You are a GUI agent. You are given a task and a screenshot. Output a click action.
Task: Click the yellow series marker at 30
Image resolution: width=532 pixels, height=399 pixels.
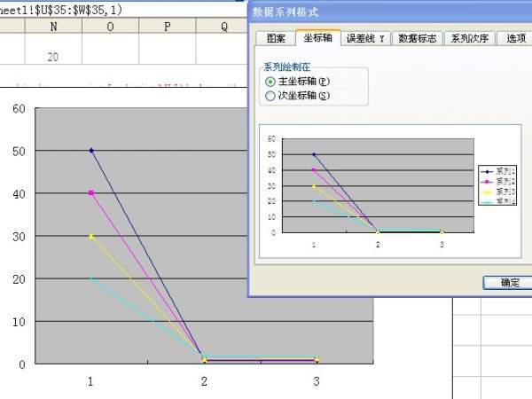click(x=91, y=236)
